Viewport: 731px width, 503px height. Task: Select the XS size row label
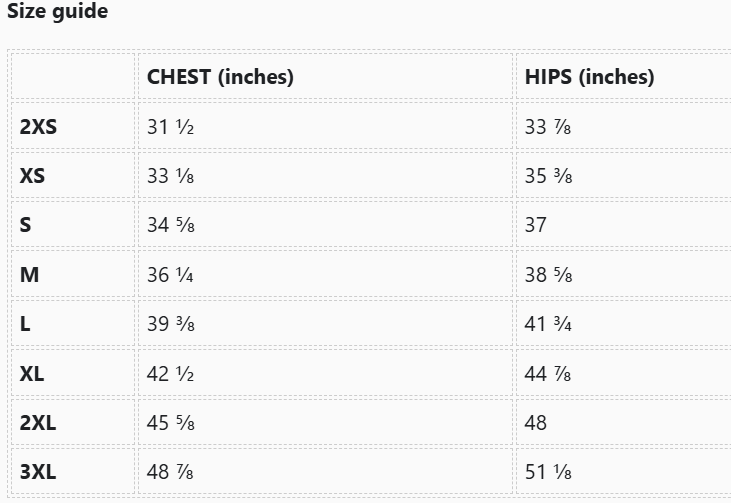32,176
